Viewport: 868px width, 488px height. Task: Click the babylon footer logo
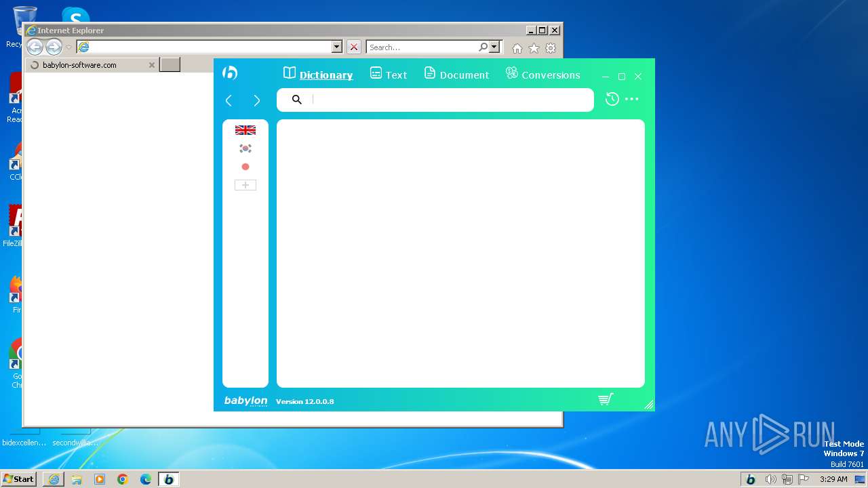pos(245,401)
